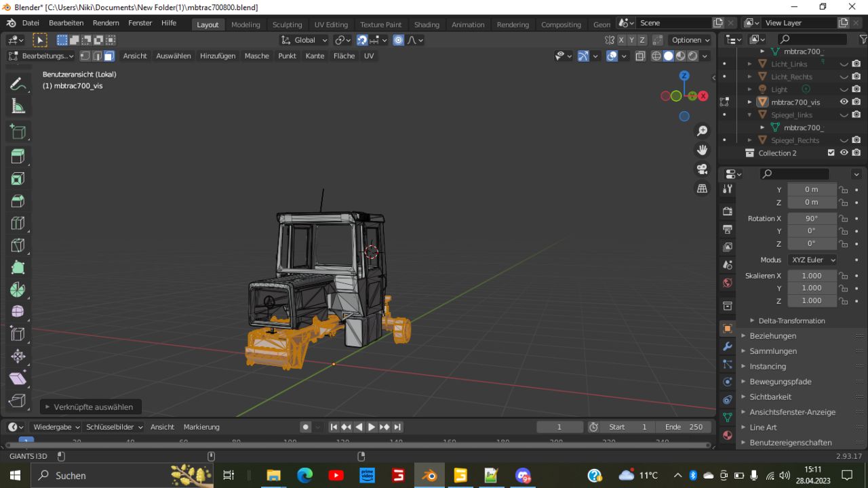Image resolution: width=868 pixels, height=488 pixels.
Task: Open the Masche mesh menu
Action: tap(256, 56)
